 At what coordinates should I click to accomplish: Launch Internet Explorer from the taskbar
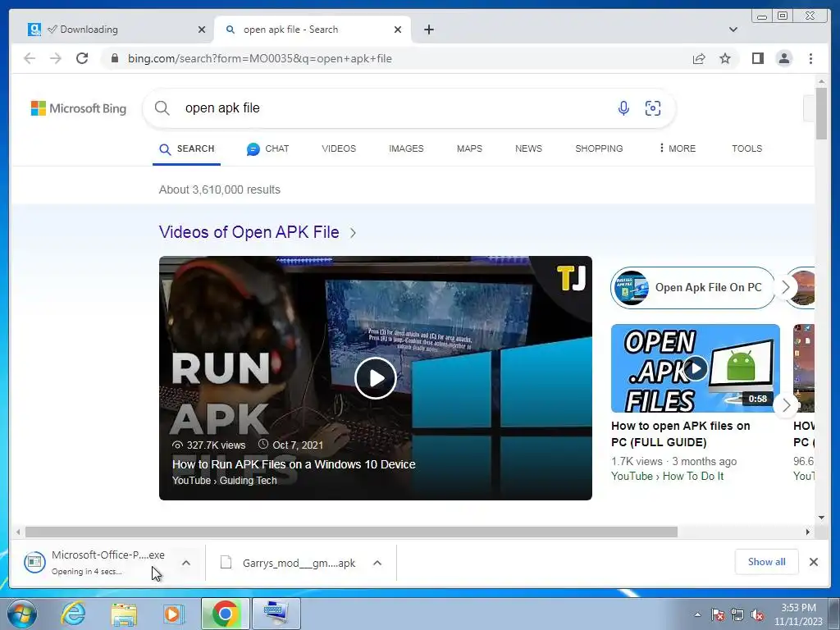point(73,614)
